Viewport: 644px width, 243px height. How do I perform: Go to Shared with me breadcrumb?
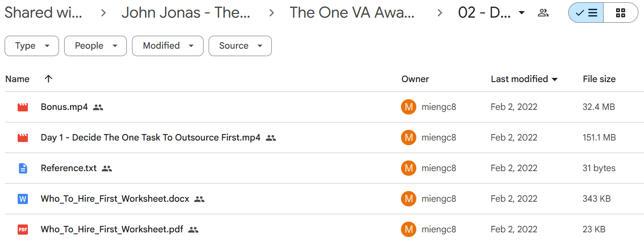43,13
